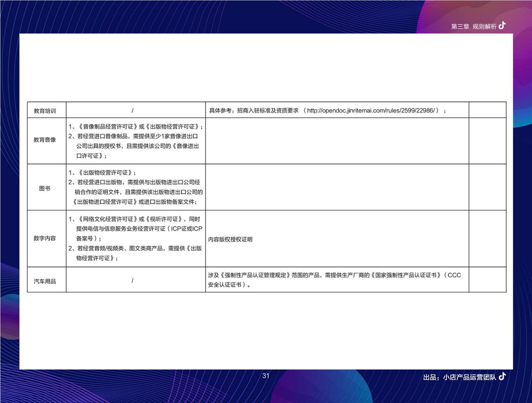Click the 出品：小店产品运营团队 footer text
This screenshot has height=403, width=532.
[459, 377]
